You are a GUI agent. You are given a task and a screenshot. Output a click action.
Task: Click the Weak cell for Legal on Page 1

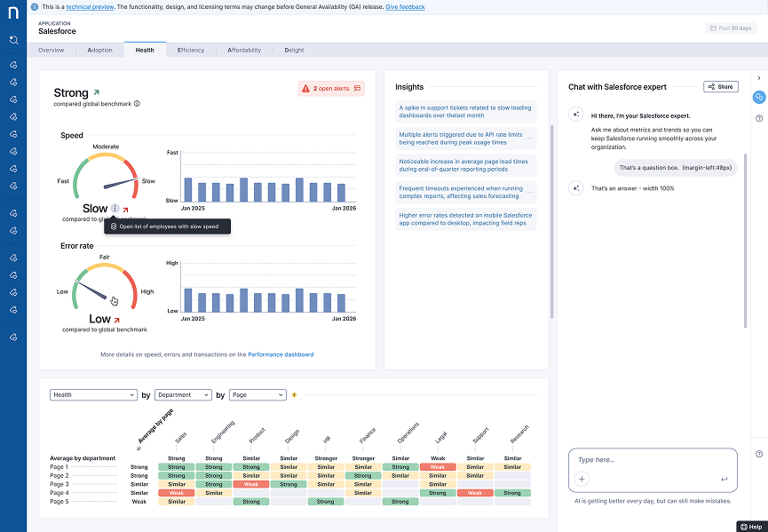pyautogui.click(x=438, y=467)
